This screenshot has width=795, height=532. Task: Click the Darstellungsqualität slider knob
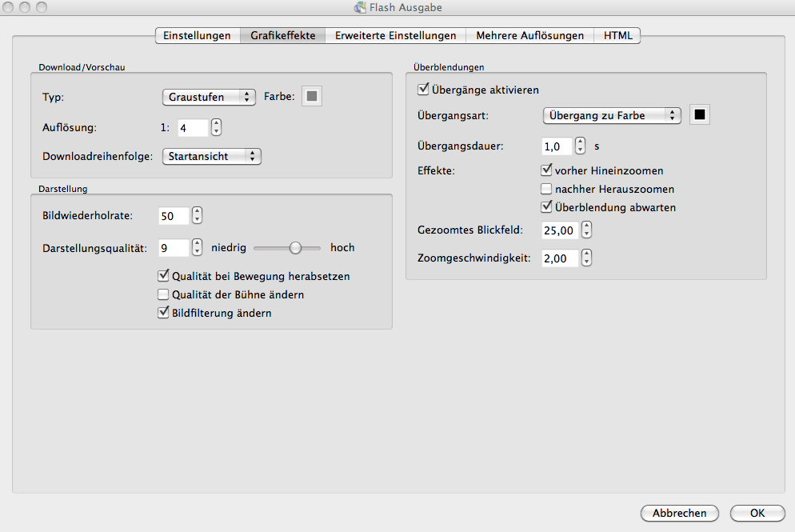(x=295, y=248)
